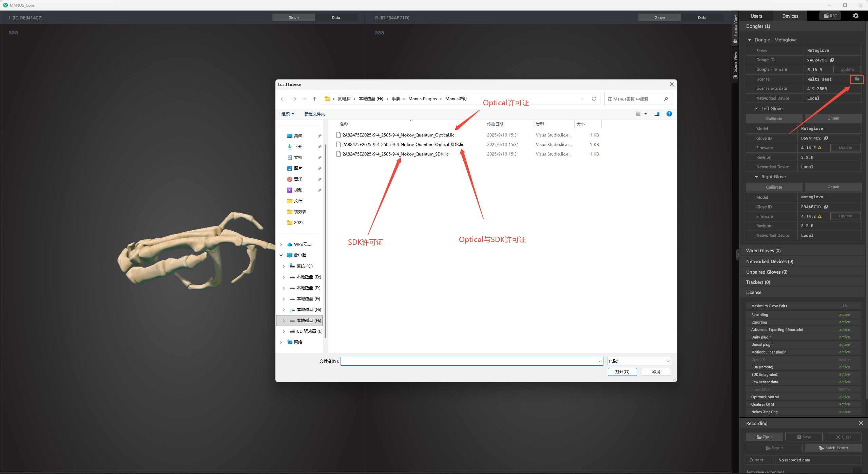
Task: Open the address bar history dropdown
Action: tap(582, 99)
